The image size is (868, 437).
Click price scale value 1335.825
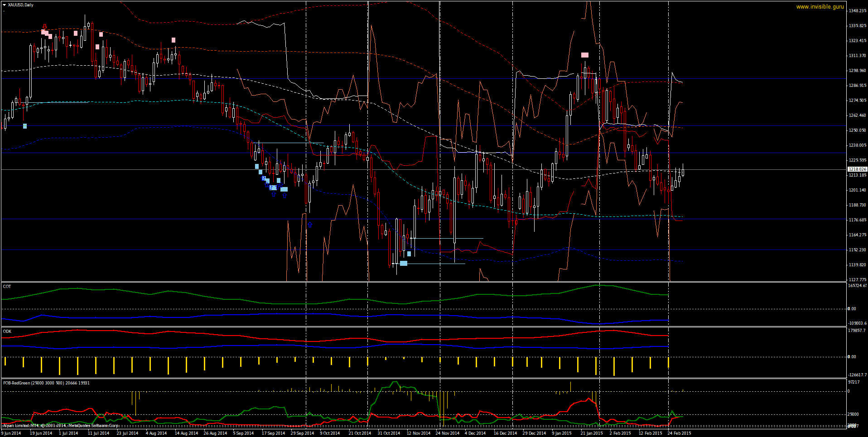click(858, 25)
